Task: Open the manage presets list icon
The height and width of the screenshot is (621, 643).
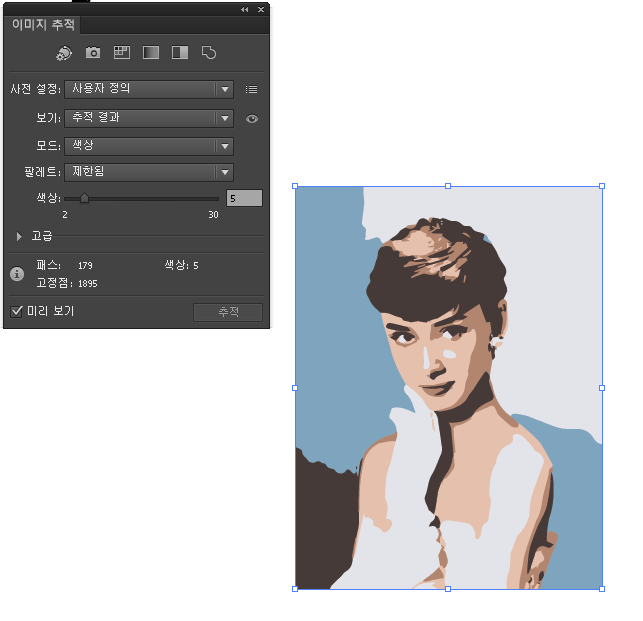Action: tap(251, 89)
